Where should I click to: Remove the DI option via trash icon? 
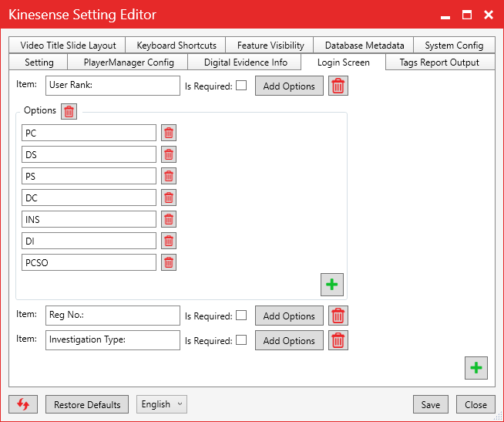[169, 241]
